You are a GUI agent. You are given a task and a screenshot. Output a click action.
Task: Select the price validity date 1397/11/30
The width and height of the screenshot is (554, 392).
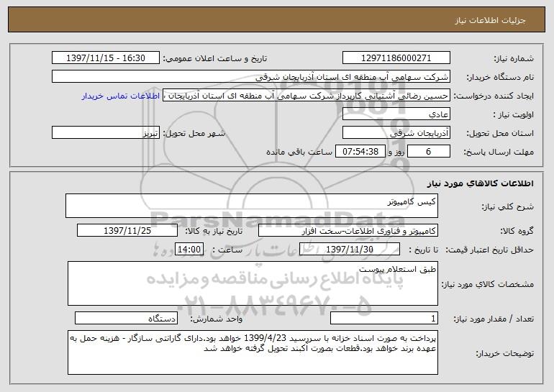point(350,250)
